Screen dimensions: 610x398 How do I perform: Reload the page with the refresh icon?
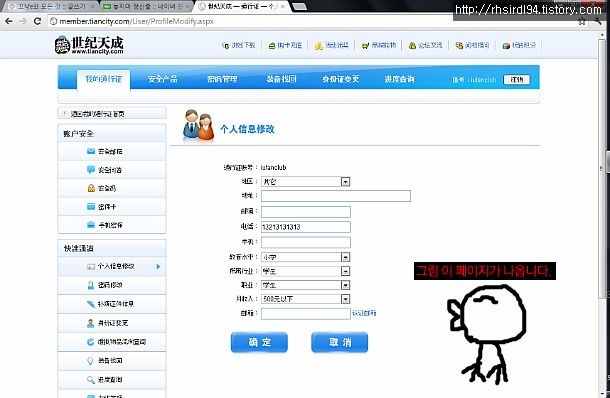tap(37, 21)
